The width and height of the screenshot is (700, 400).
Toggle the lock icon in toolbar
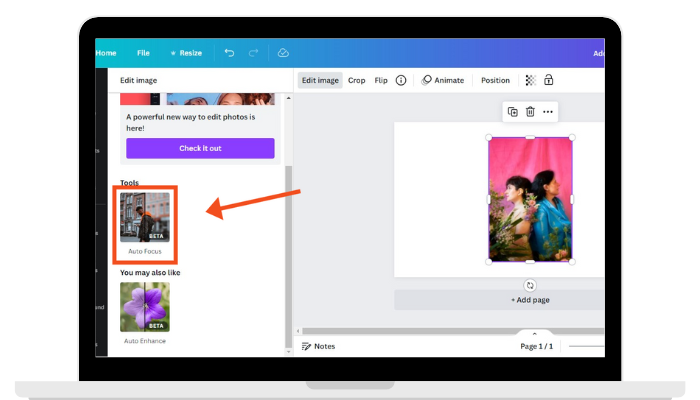[548, 80]
